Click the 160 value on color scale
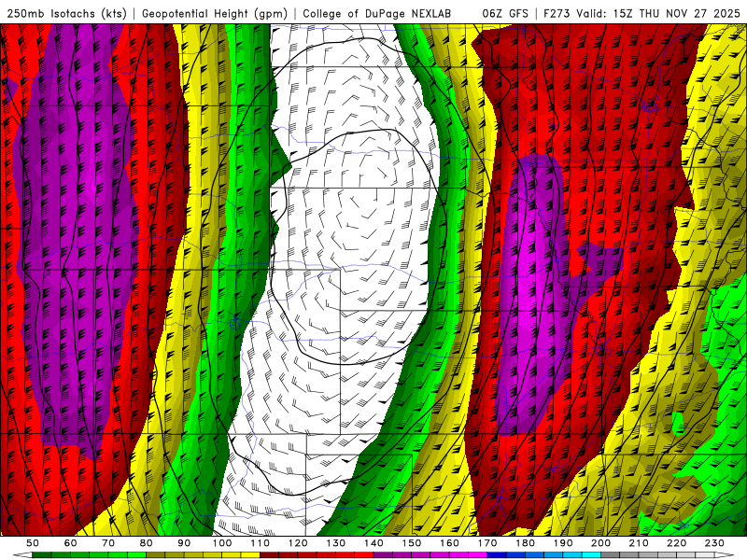 (x=449, y=543)
